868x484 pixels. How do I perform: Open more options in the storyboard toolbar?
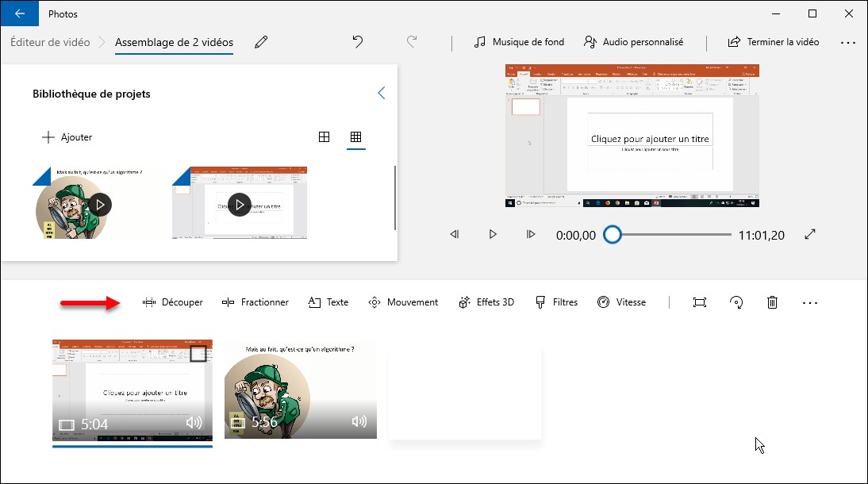click(x=809, y=302)
